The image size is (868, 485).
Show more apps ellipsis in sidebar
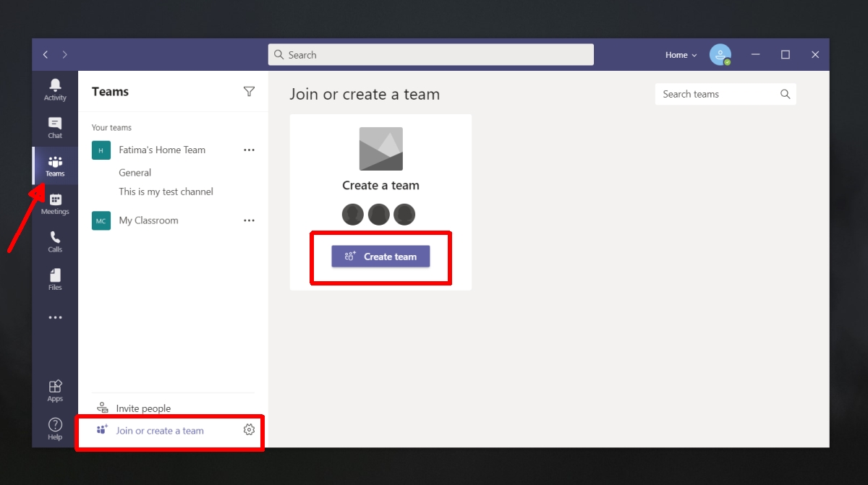[55, 317]
